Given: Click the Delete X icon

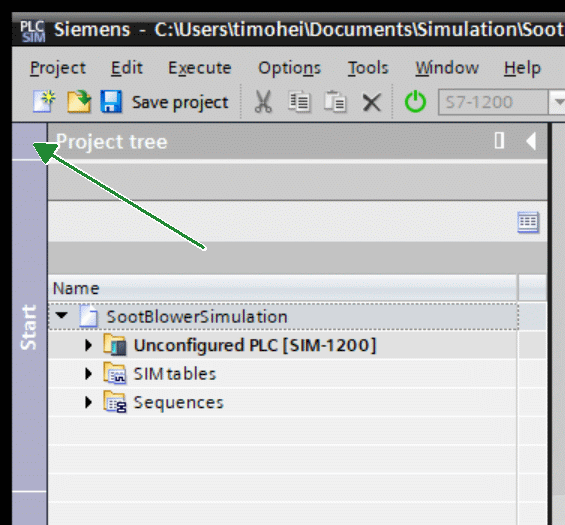Looking at the screenshot, I should [x=372, y=103].
